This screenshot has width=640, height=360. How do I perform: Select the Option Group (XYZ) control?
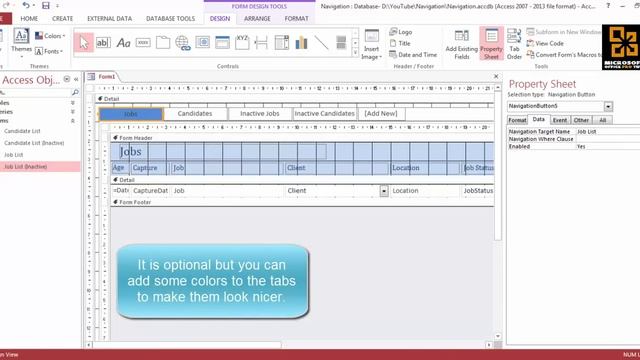[x=242, y=42]
